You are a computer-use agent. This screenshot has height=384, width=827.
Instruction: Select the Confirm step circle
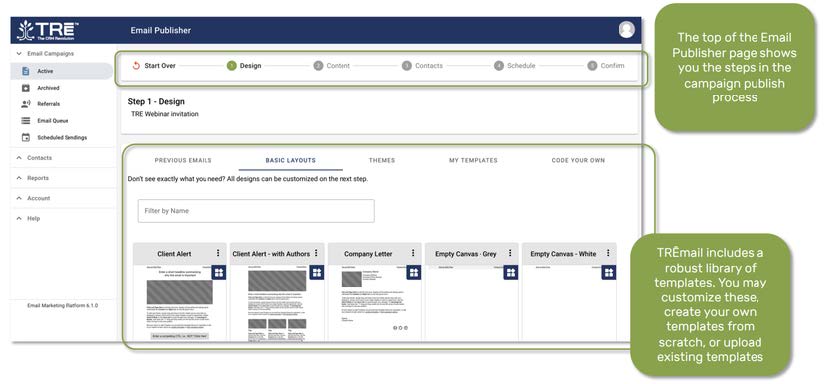[592, 66]
